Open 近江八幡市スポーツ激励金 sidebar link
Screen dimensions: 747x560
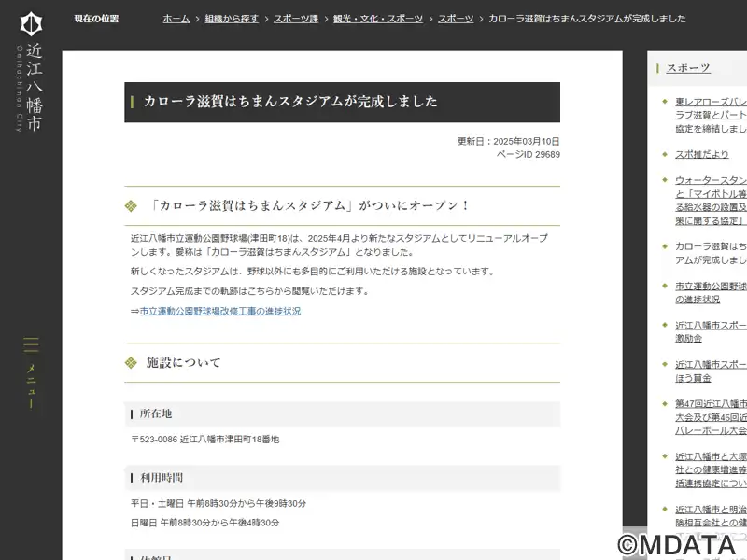pos(711,332)
